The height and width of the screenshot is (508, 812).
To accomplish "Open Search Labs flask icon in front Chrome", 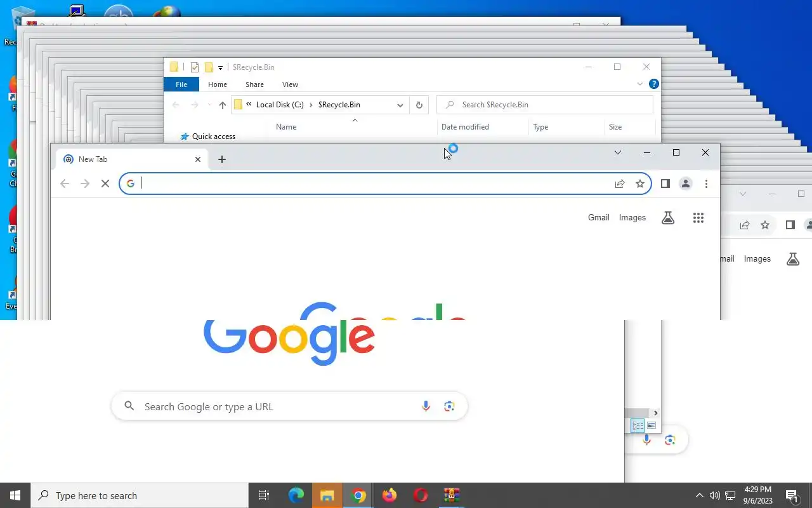I will (668, 218).
